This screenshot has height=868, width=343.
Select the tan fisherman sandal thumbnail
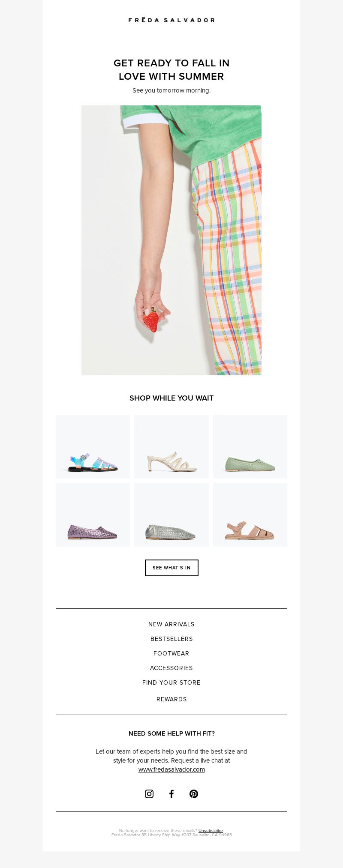point(250,515)
